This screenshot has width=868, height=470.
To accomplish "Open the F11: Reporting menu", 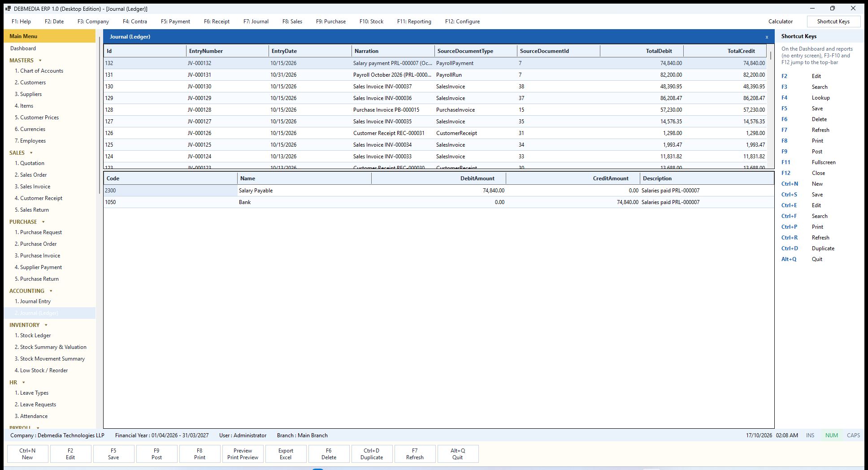I will click(414, 22).
